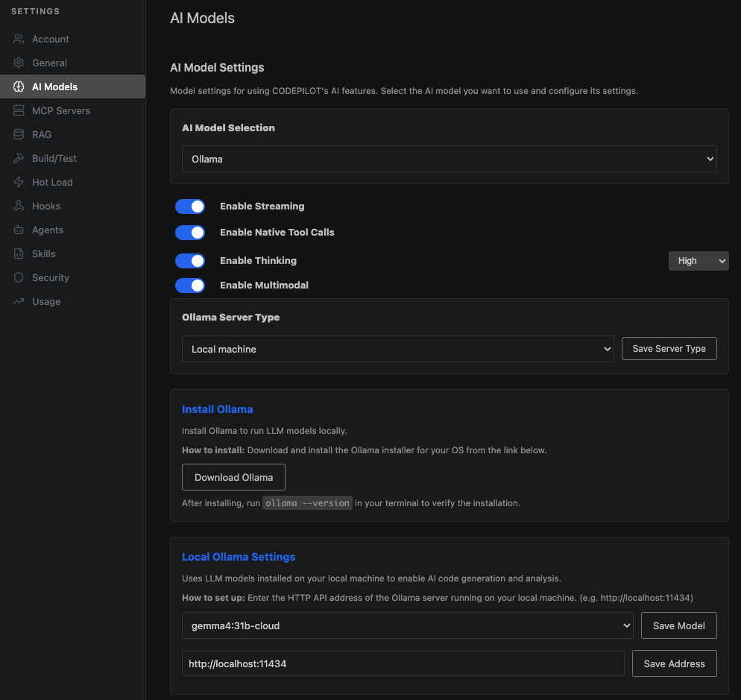Click the AI Model Settings heading
The image size is (741, 700).
coord(217,68)
